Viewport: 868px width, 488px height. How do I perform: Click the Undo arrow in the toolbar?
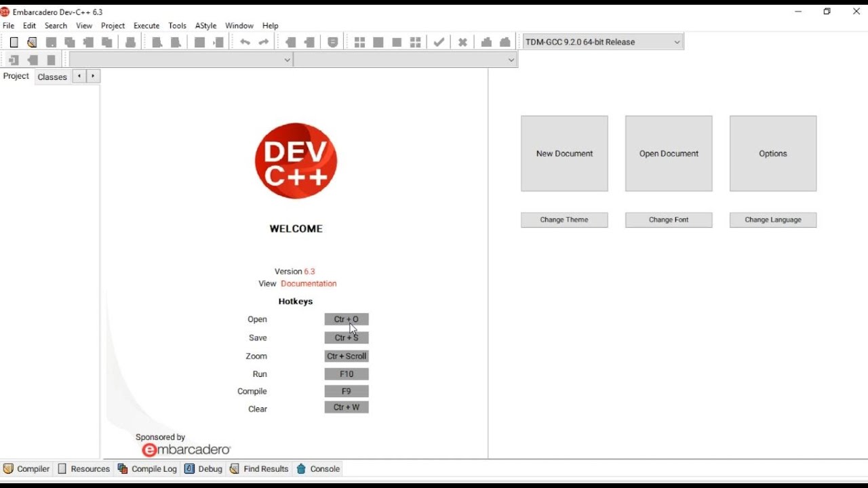[245, 42]
